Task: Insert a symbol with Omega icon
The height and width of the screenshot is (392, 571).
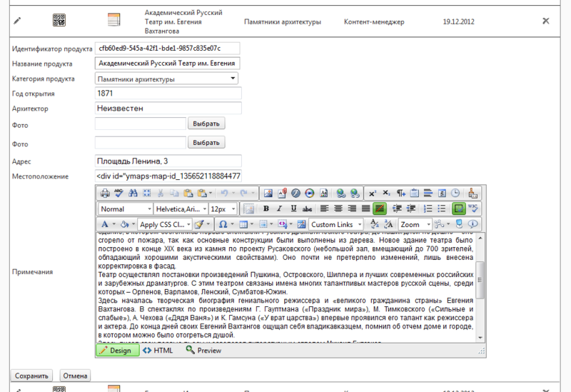Action: [x=223, y=224]
